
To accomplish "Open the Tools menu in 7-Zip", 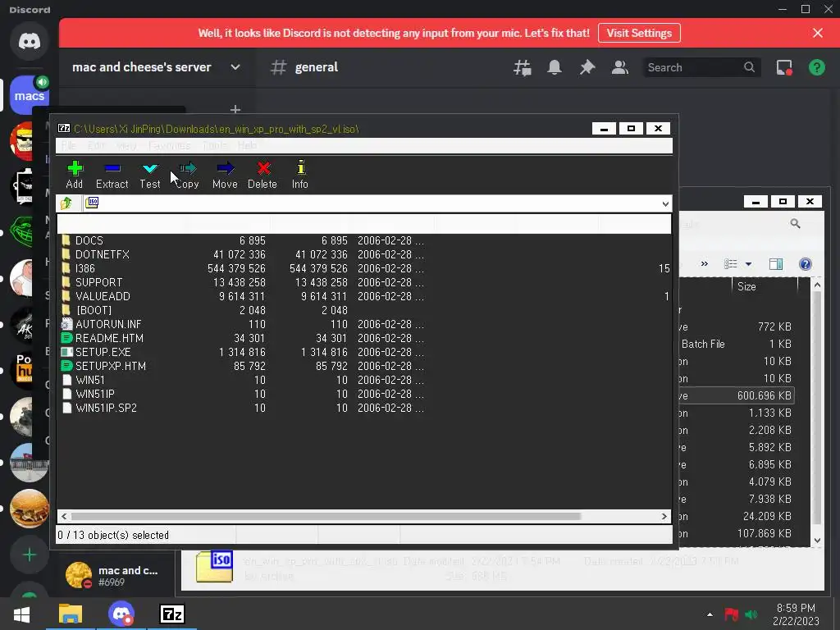I will point(215,146).
